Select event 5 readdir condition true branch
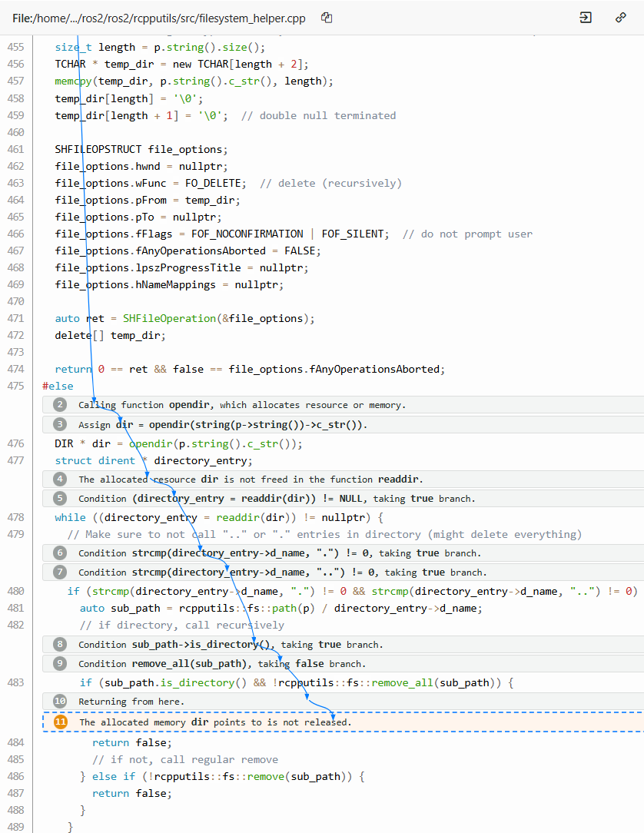Screen dimensions: 644x833 pyautogui.click(x=343, y=498)
